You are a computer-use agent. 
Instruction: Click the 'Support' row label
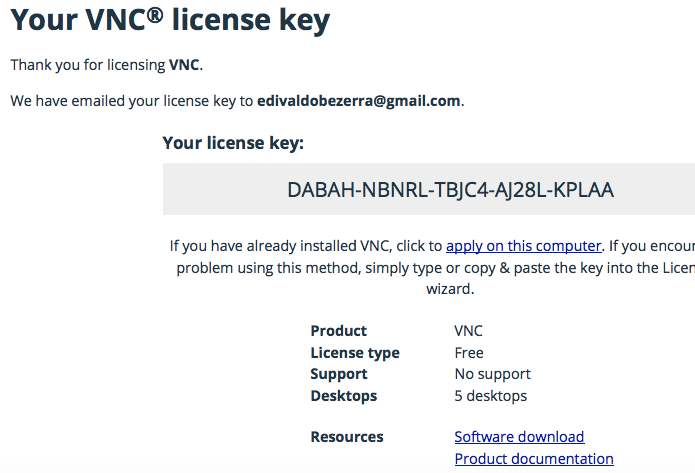click(339, 374)
